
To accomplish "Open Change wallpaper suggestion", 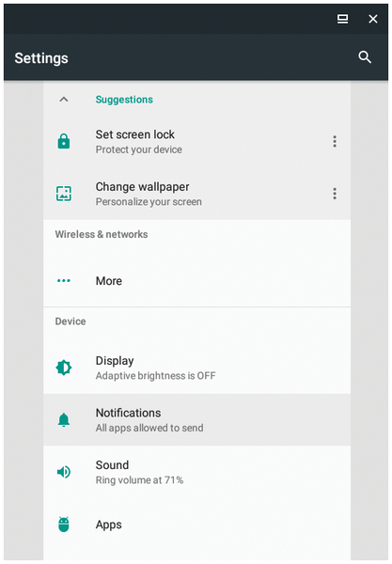I will coord(197,194).
